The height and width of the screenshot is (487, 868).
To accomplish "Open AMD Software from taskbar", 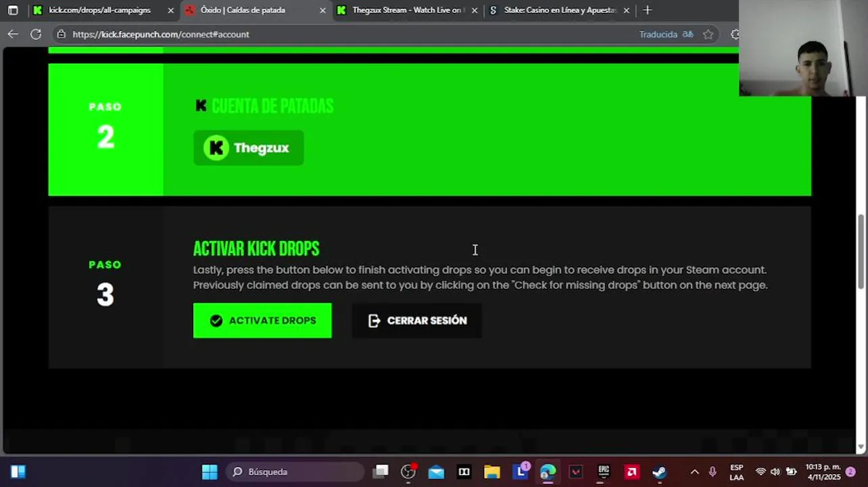I will tap(632, 471).
